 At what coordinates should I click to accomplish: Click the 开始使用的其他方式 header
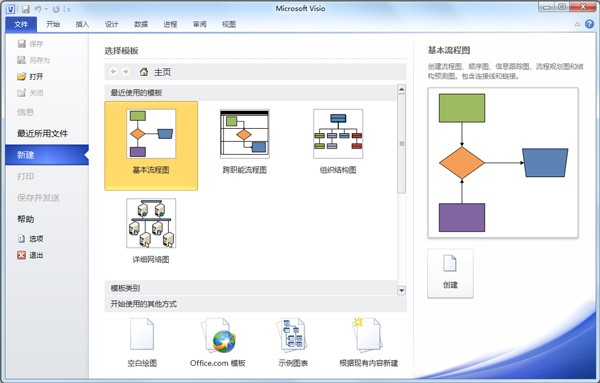point(255,304)
